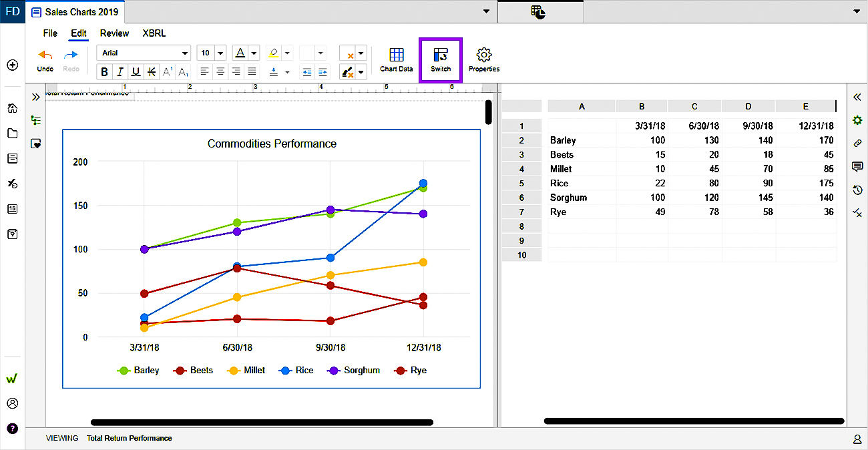Open the font color picker arrow
Image resolution: width=868 pixels, height=450 pixels.
(254, 53)
